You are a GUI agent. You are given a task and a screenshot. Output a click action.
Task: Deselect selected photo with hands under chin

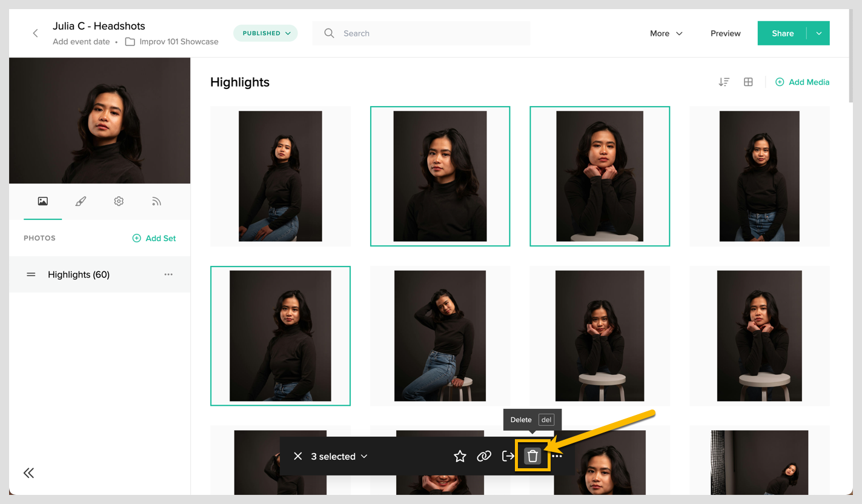pos(600,176)
